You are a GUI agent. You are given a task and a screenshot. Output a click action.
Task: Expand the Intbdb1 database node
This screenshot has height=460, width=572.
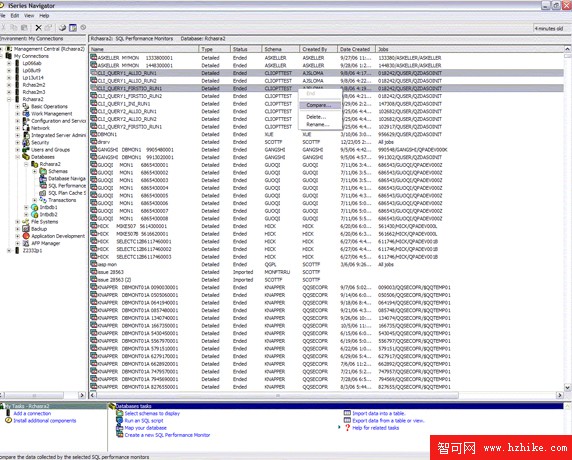(26, 207)
